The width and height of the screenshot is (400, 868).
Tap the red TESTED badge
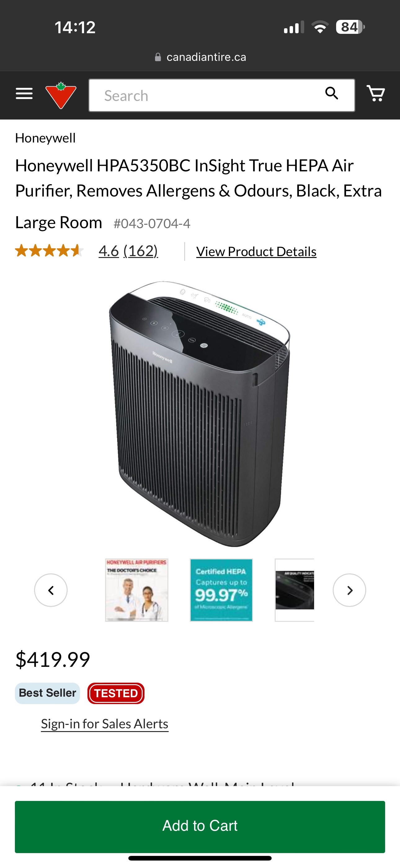point(116,693)
